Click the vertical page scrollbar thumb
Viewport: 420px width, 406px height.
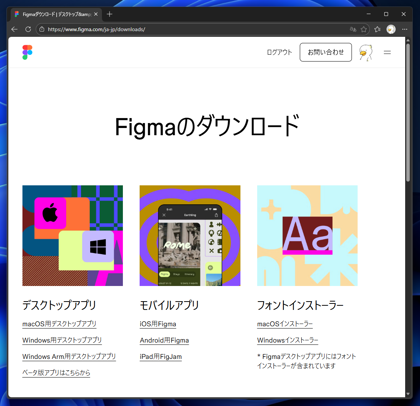pos(408,113)
